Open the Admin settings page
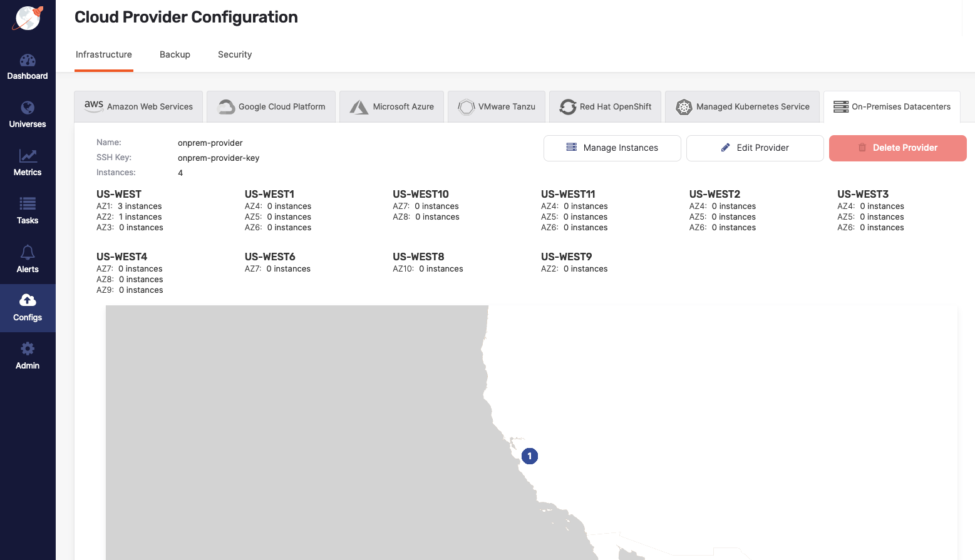This screenshot has width=975, height=560. (28, 355)
